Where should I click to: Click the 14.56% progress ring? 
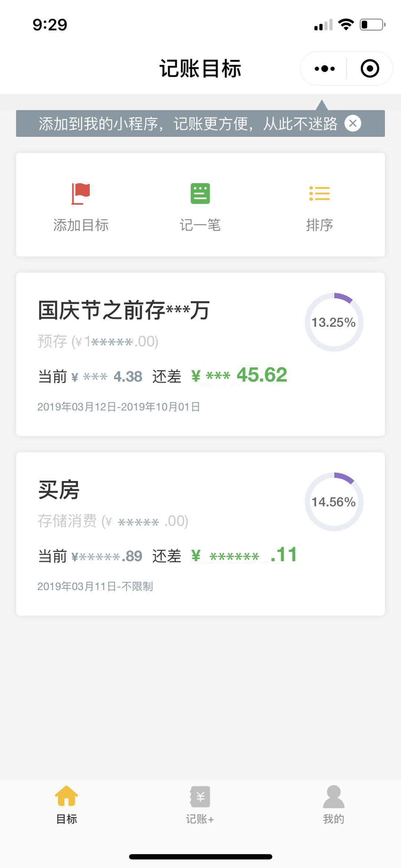334,502
